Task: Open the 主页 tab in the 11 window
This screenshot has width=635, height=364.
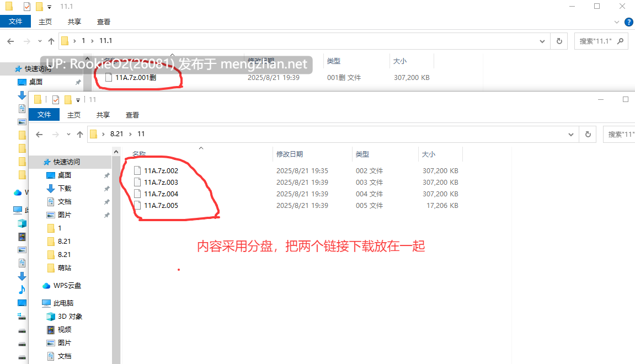Action: [74, 115]
